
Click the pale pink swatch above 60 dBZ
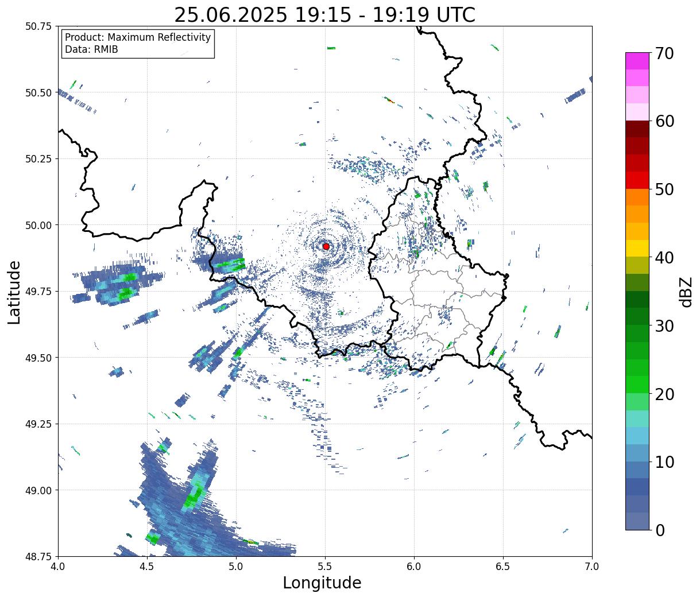point(637,112)
